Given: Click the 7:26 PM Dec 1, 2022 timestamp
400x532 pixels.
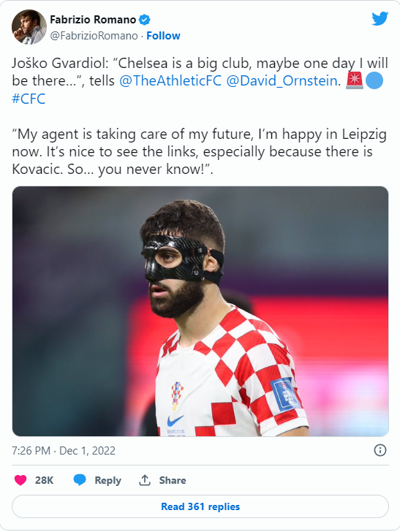Looking at the screenshot, I should point(64,451).
